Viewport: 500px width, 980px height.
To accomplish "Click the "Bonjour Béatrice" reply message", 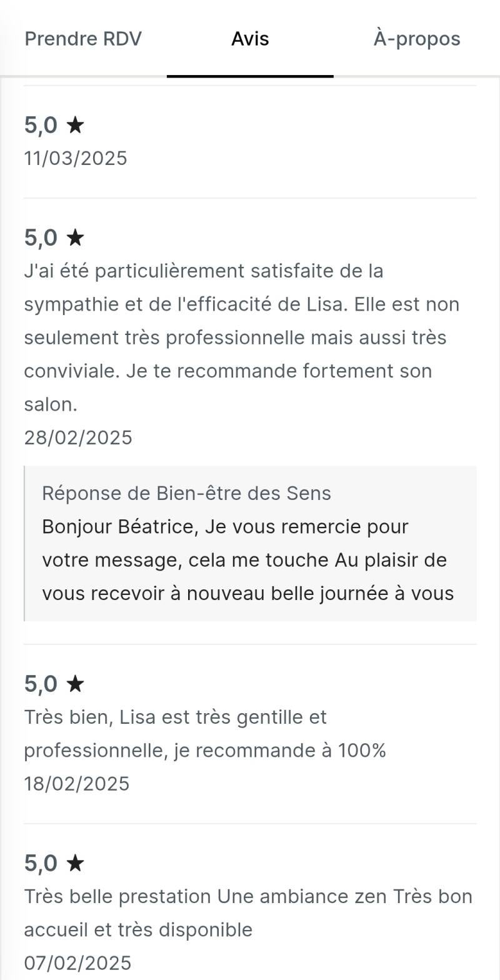I will coord(247,559).
